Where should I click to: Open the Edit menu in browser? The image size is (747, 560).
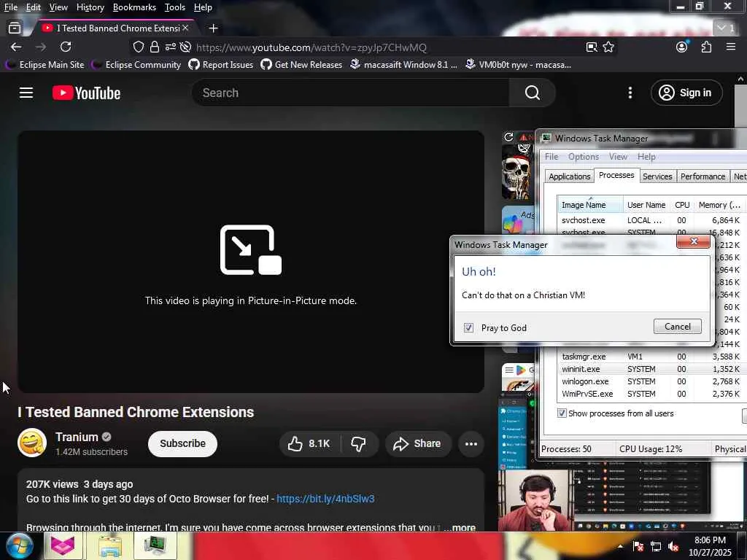click(33, 7)
